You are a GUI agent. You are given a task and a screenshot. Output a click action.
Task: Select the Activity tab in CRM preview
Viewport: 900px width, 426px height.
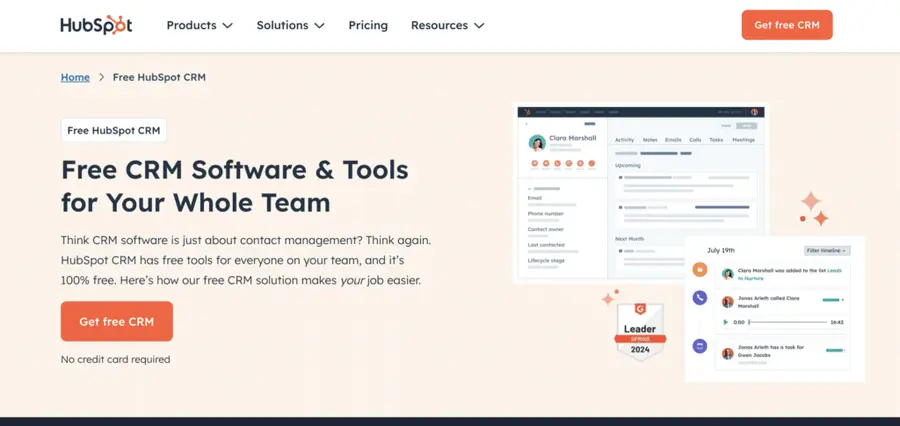(624, 140)
